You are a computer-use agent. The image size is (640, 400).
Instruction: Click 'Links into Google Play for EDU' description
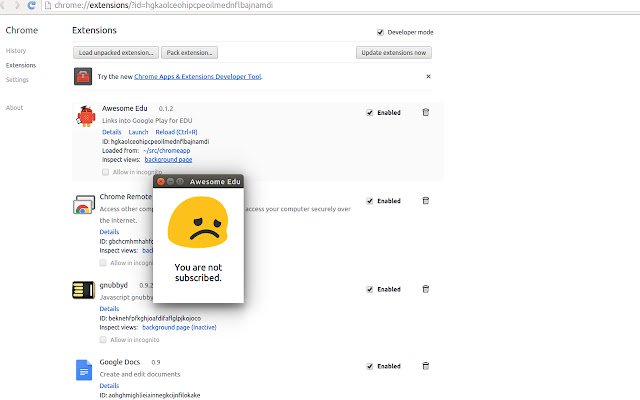[x=147, y=120]
